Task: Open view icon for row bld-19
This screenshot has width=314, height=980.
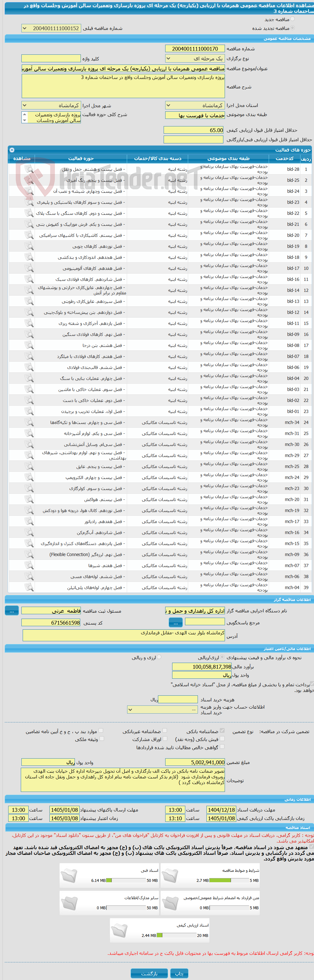Action: (29, 246)
